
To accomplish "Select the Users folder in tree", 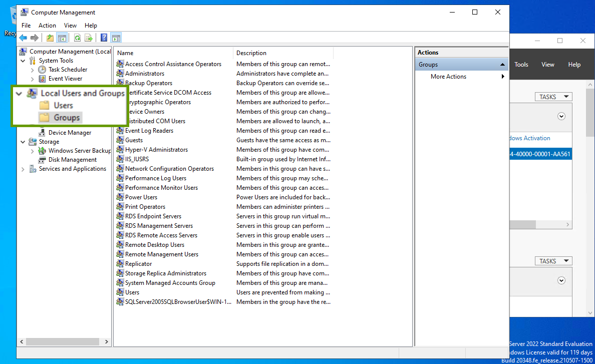I will (63, 106).
